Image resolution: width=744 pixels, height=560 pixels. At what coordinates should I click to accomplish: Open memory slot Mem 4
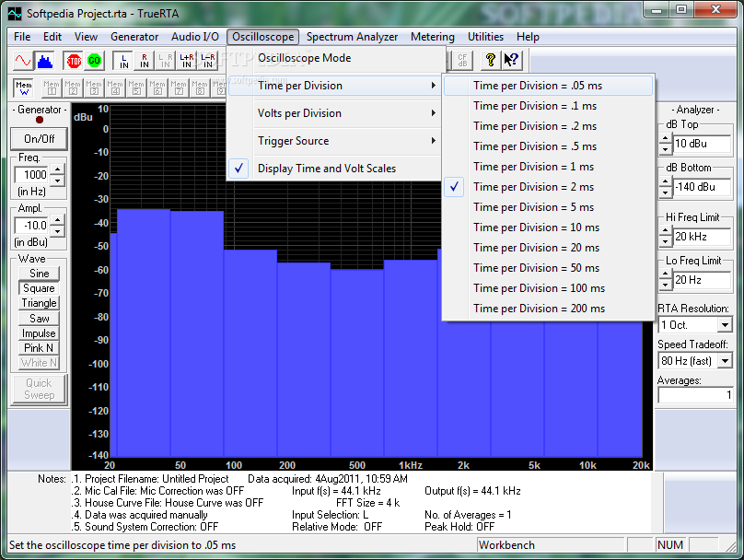pyautogui.click(x=115, y=87)
